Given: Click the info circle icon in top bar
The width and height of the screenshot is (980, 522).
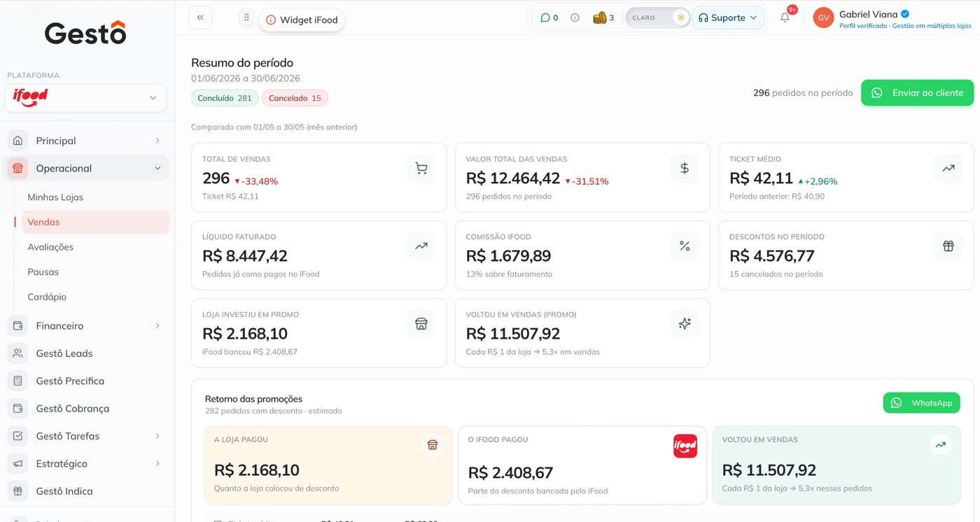Looking at the screenshot, I should tap(575, 17).
